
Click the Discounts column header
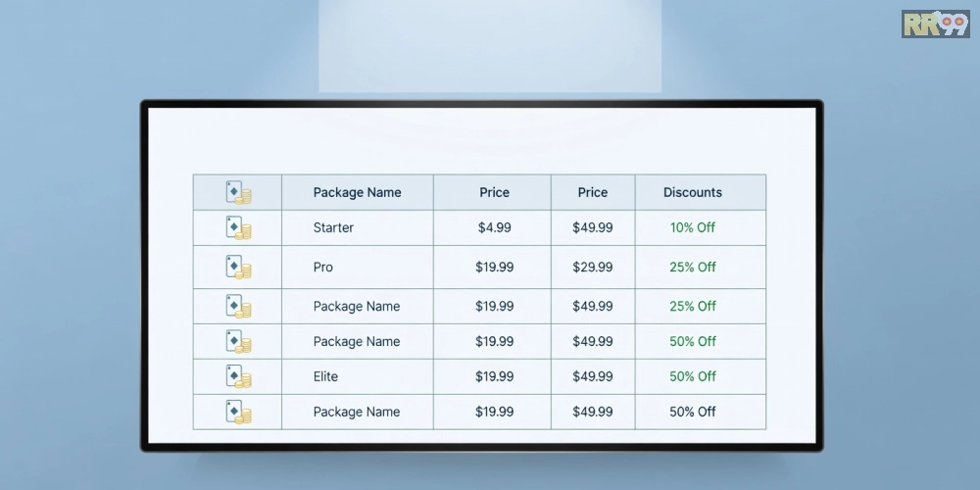click(693, 192)
